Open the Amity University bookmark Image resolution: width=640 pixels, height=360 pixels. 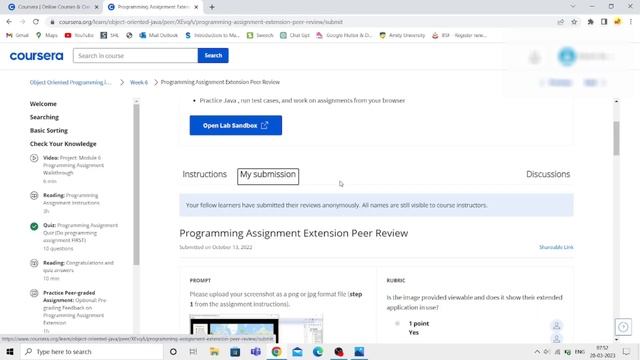[x=402, y=36]
